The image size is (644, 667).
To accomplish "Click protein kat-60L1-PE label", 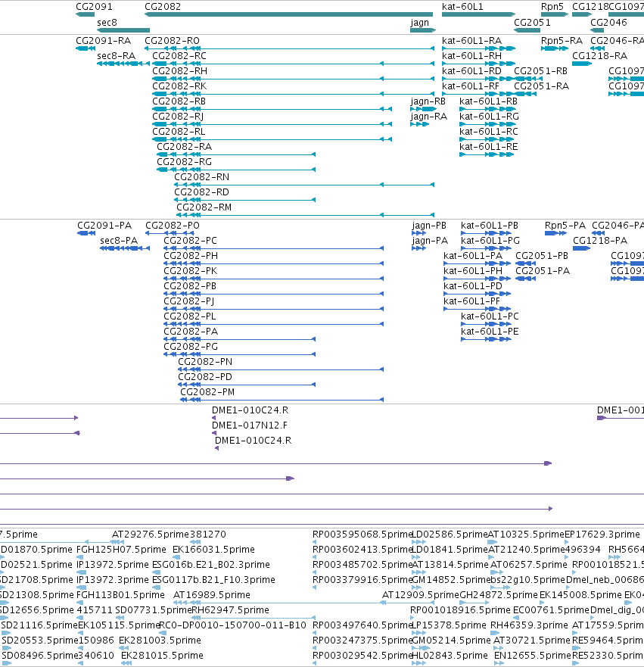I will (x=490, y=332).
